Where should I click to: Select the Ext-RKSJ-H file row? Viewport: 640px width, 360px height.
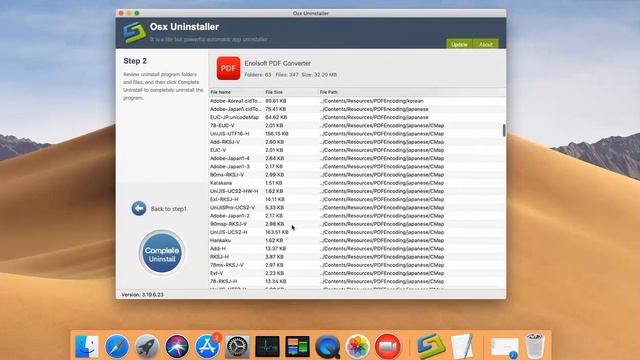point(357,199)
